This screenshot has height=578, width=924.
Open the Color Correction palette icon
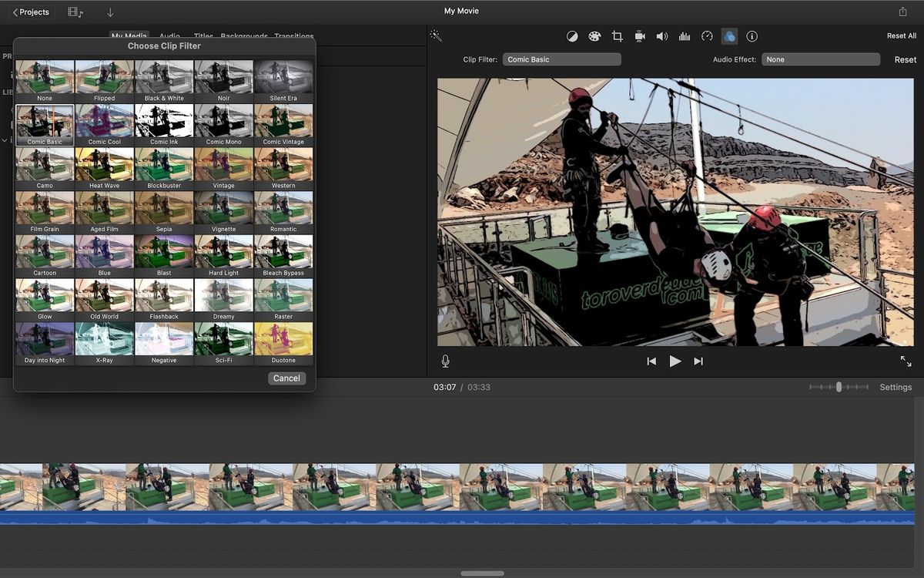(594, 35)
